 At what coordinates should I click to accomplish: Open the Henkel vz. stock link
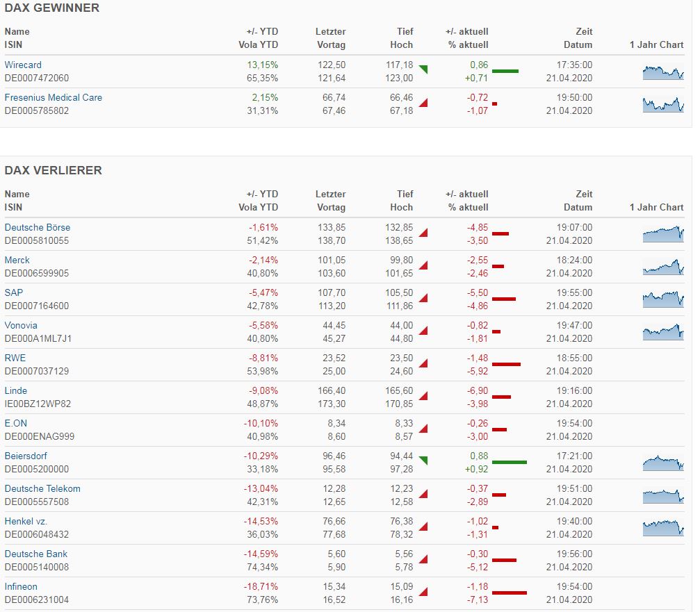pos(26,520)
